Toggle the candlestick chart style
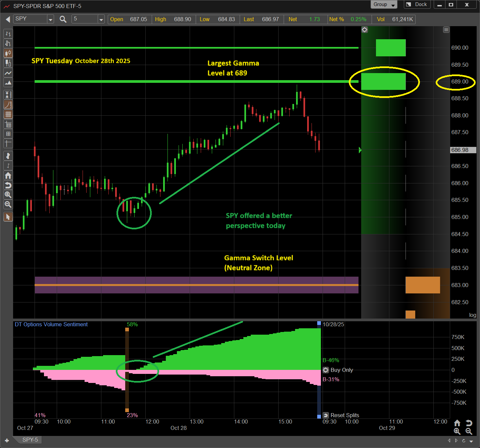 8,53
